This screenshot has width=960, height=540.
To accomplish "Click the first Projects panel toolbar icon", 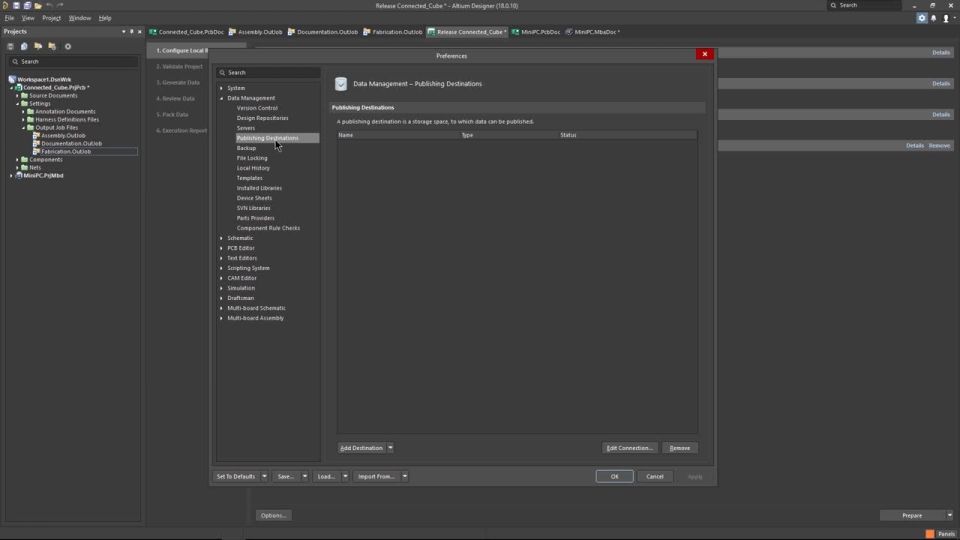I will (10, 47).
